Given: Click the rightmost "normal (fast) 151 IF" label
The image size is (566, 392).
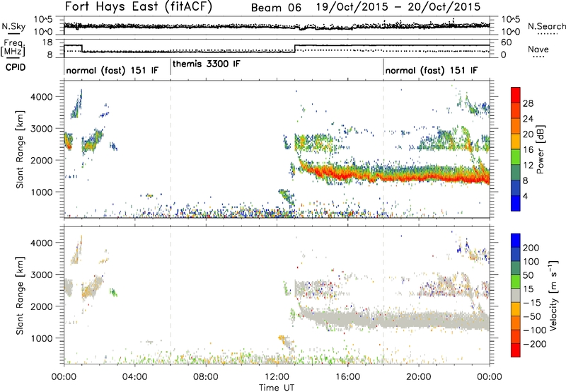Looking at the screenshot, I should [432, 70].
